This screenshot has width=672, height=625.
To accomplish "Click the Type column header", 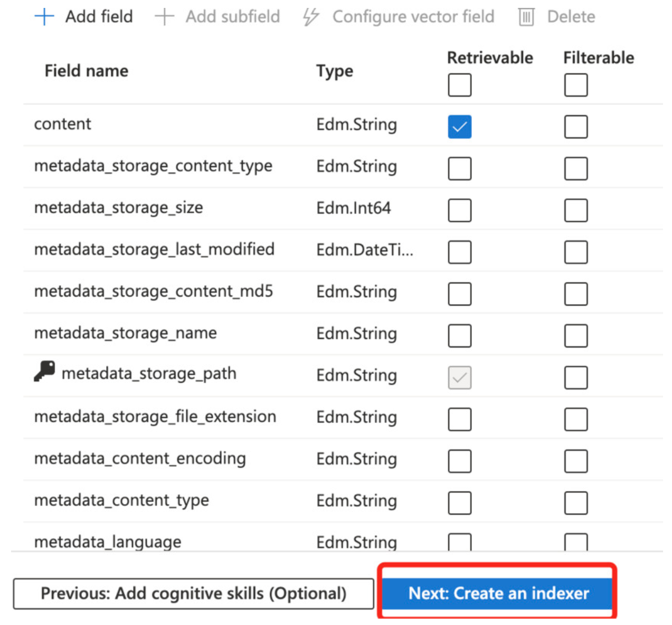I will point(335,71).
